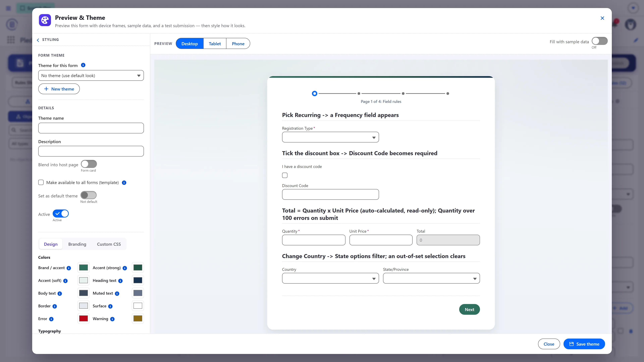Click the Quantity input field
The width and height of the screenshot is (644, 362).
[x=313, y=240]
